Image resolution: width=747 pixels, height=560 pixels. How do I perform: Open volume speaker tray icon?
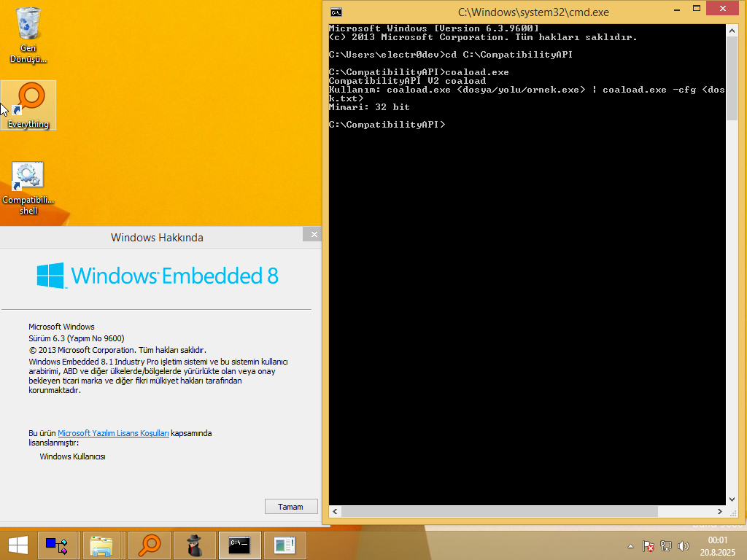[683, 546]
